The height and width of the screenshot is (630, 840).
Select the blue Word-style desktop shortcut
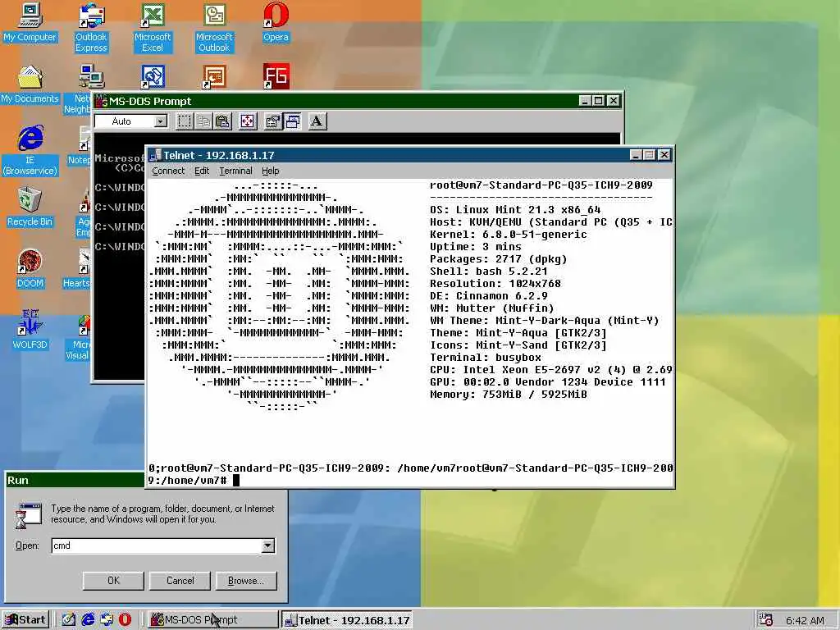point(153,76)
